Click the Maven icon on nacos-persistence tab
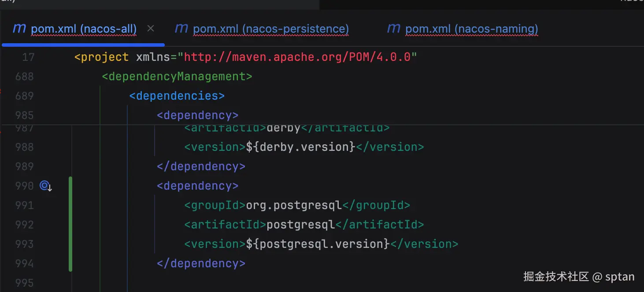The height and width of the screenshot is (292, 644). 181,29
